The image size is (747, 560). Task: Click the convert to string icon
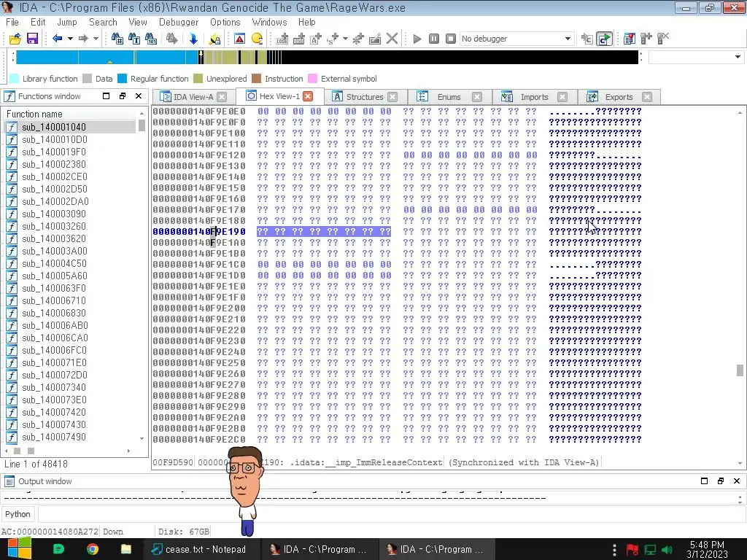click(x=316, y=39)
